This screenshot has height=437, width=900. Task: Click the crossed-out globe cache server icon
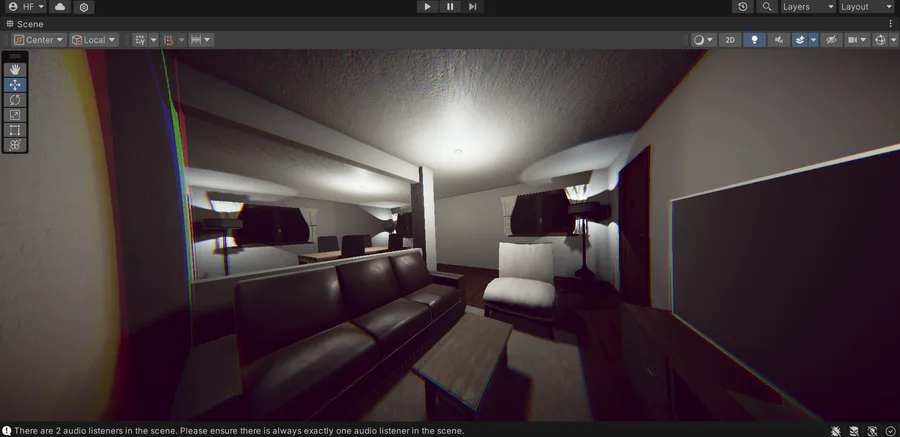tap(872, 431)
